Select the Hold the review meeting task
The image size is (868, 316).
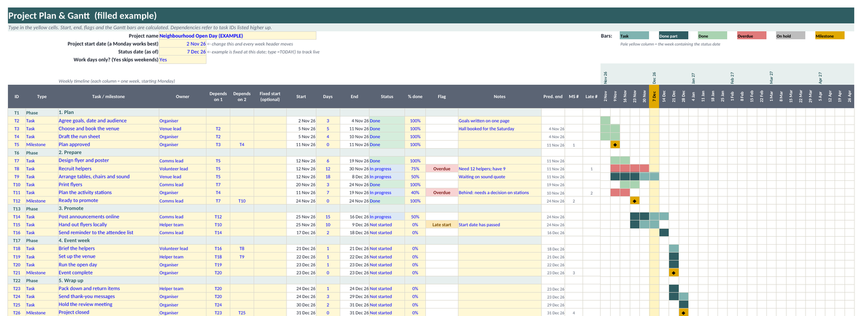tap(108, 305)
